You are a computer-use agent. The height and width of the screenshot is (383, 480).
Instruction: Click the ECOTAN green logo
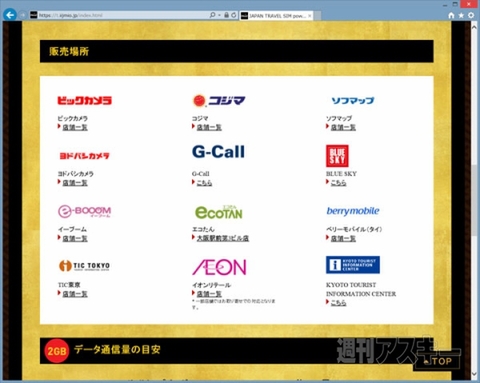(x=219, y=212)
